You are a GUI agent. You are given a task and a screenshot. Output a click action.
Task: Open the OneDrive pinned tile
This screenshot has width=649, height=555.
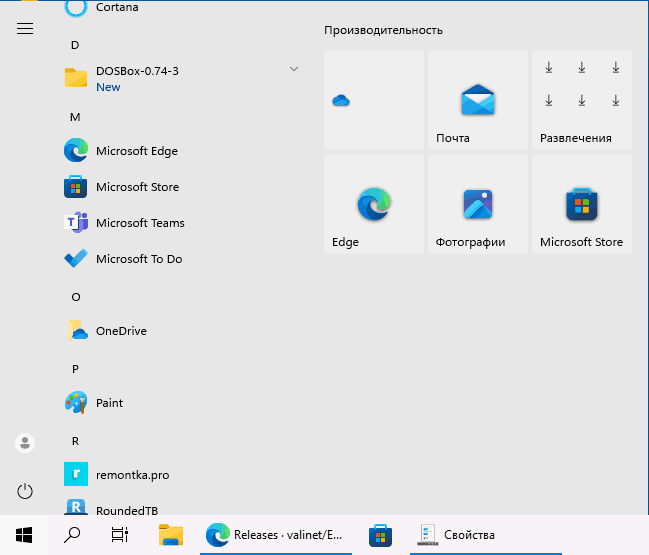(x=374, y=100)
